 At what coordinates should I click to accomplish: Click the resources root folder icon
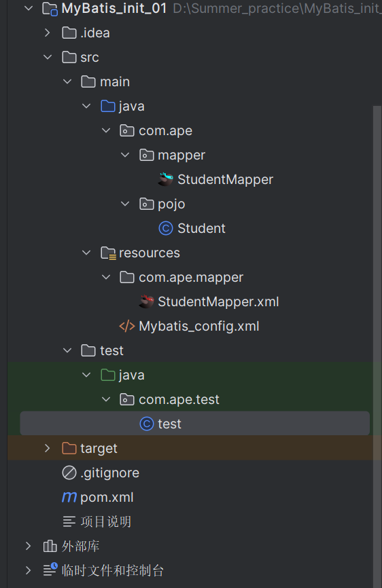(x=108, y=253)
